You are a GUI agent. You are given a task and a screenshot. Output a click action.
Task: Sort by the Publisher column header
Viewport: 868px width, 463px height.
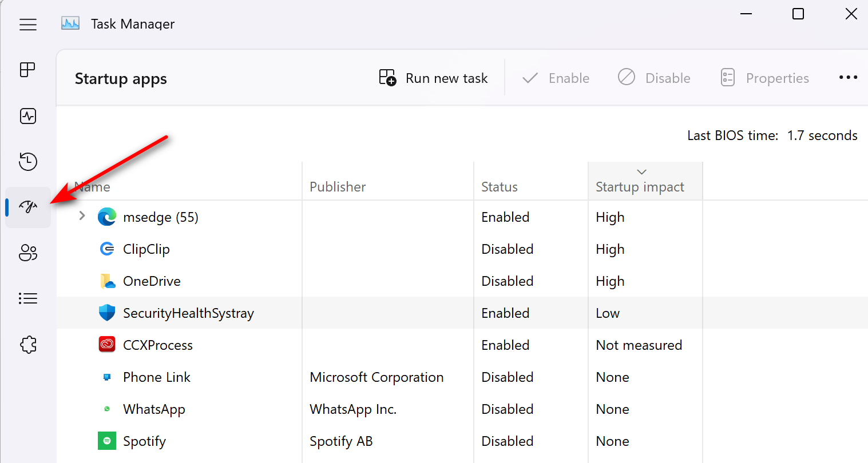[338, 187]
